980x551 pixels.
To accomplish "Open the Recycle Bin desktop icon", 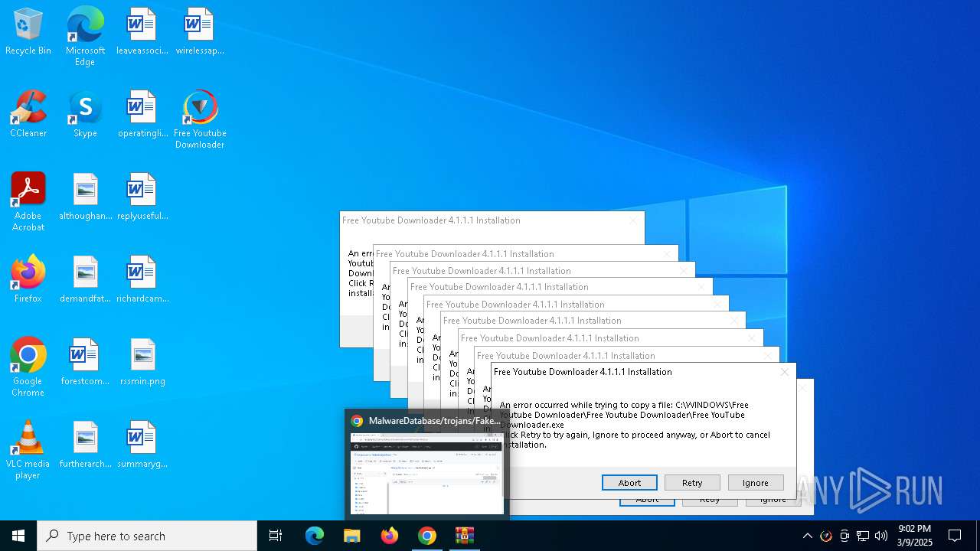I will pos(28,31).
